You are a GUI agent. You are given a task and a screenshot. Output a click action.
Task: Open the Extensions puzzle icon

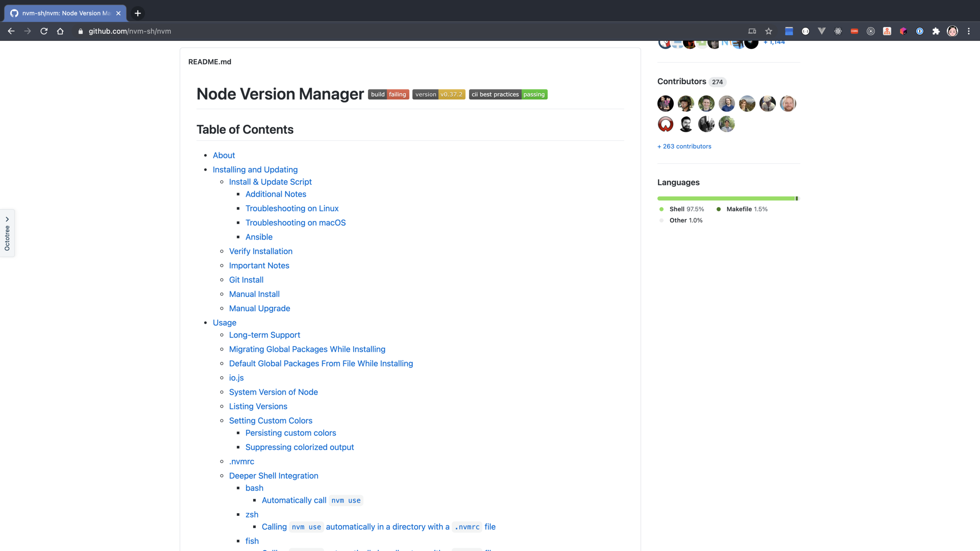[x=936, y=31]
